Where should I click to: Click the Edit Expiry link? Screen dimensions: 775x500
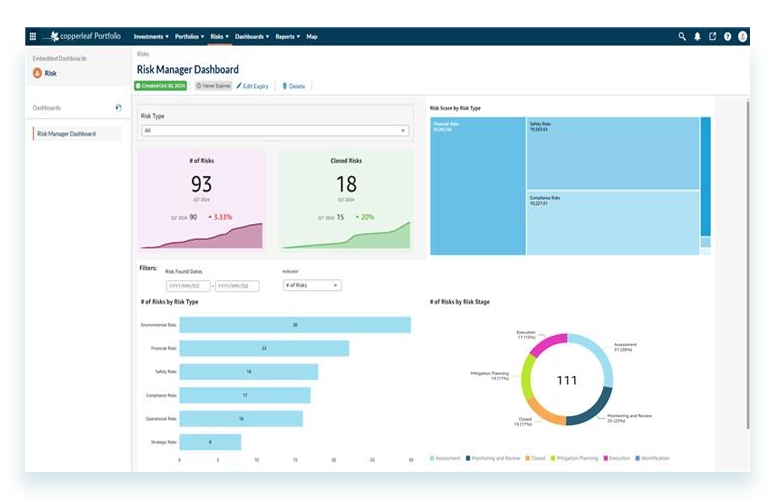[x=255, y=86]
